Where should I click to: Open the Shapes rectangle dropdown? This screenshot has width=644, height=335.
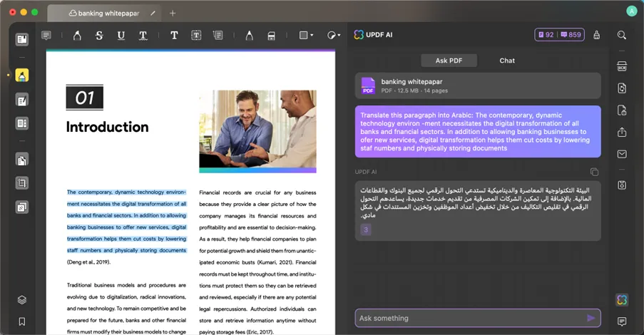(306, 36)
